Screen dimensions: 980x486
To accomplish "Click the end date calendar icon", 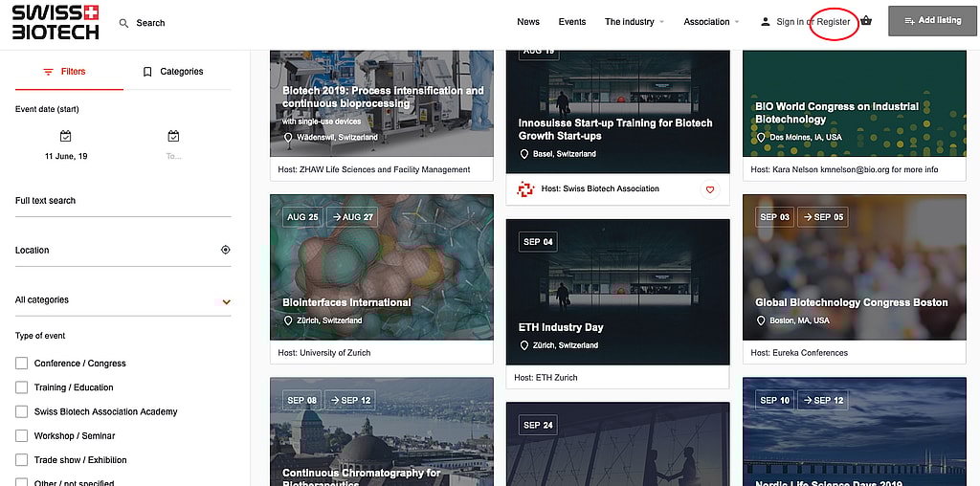I will 173,137.
